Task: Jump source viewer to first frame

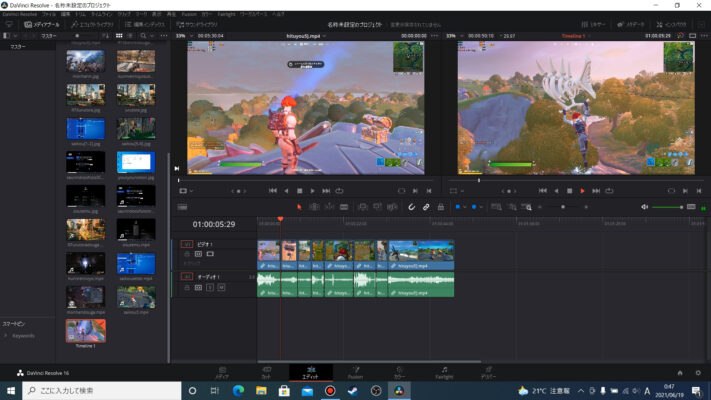Action: pos(273,191)
